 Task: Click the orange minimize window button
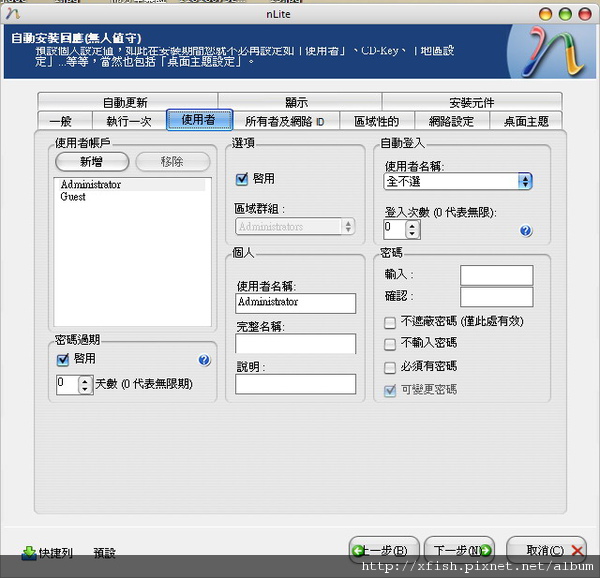tap(545, 14)
